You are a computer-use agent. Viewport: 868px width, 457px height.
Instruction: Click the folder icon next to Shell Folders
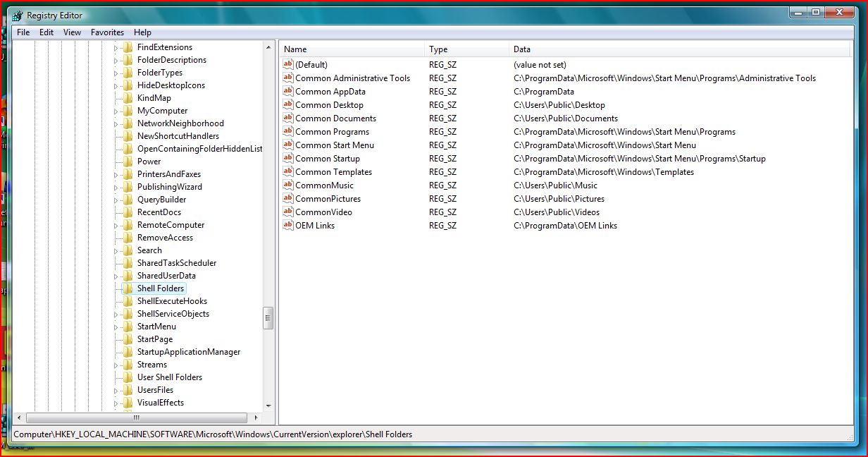pyautogui.click(x=128, y=288)
